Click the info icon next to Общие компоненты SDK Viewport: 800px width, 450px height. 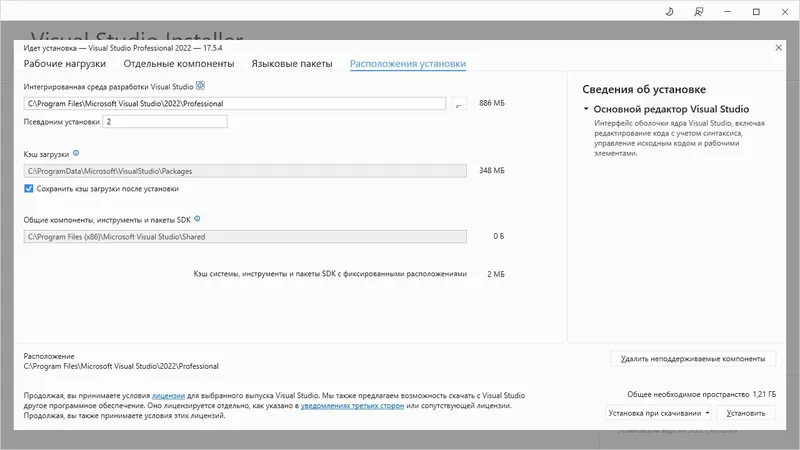tap(197, 219)
